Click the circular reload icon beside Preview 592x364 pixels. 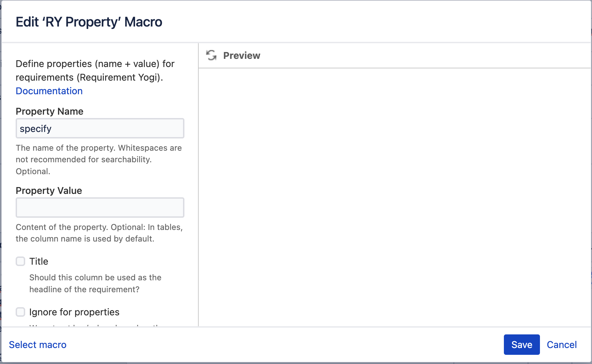(x=211, y=55)
